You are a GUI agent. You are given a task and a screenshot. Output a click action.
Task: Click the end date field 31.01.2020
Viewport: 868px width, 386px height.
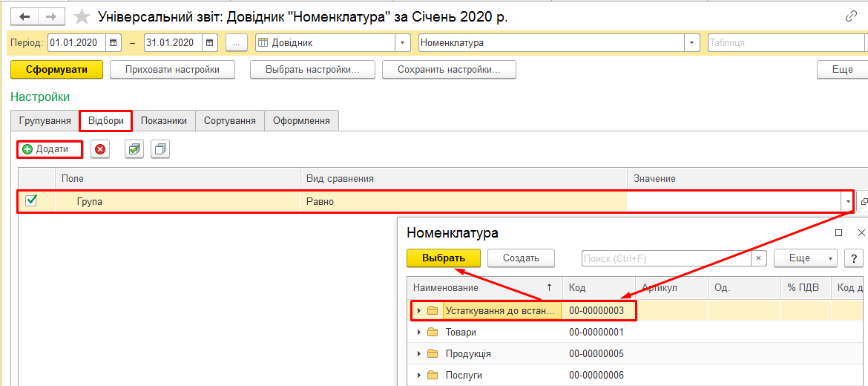(174, 42)
